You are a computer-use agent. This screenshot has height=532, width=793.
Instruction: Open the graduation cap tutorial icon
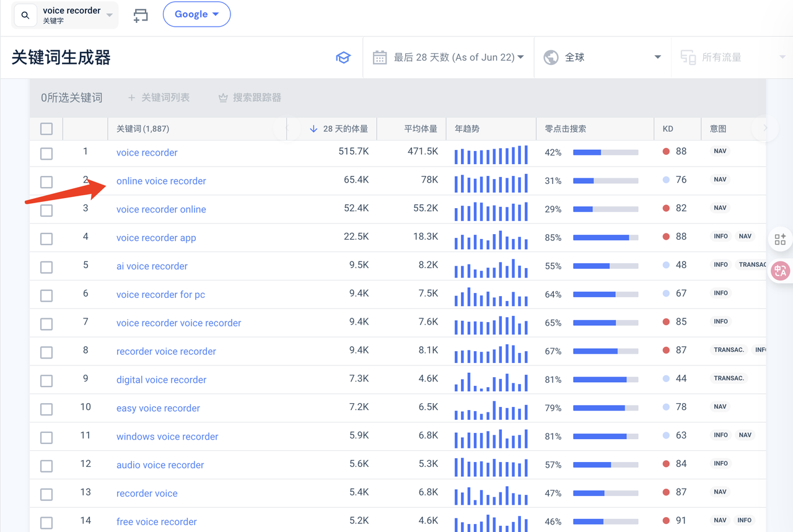coord(343,58)
